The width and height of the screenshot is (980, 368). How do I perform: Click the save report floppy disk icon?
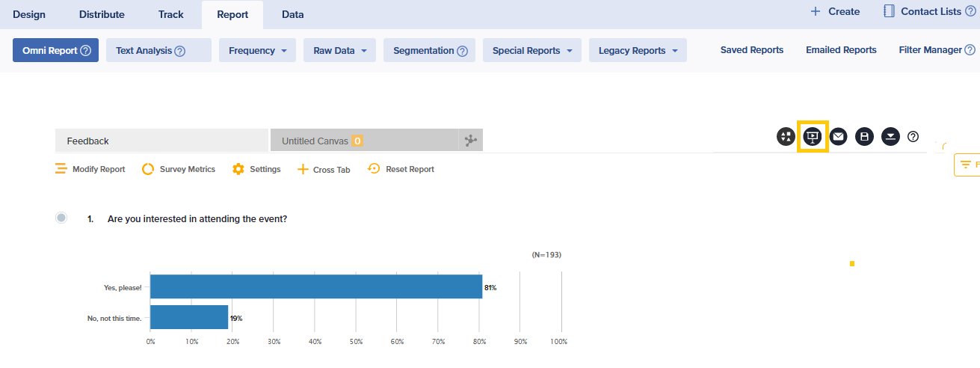click(864, 137)
